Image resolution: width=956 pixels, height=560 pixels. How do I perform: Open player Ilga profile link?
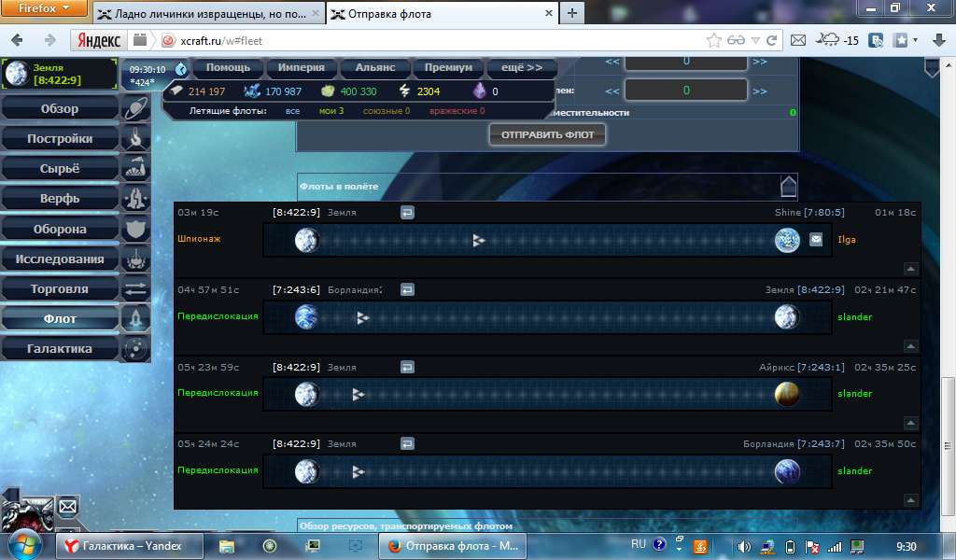(847, 240)
